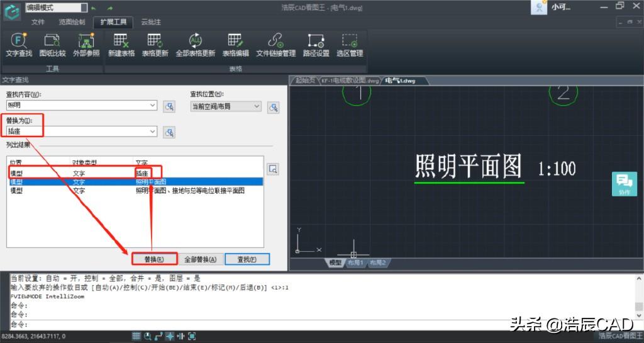Switch to KF-1电缆敷设图.dwg document tab
This screenshot has width=644, height=343.
click(350, 81)
